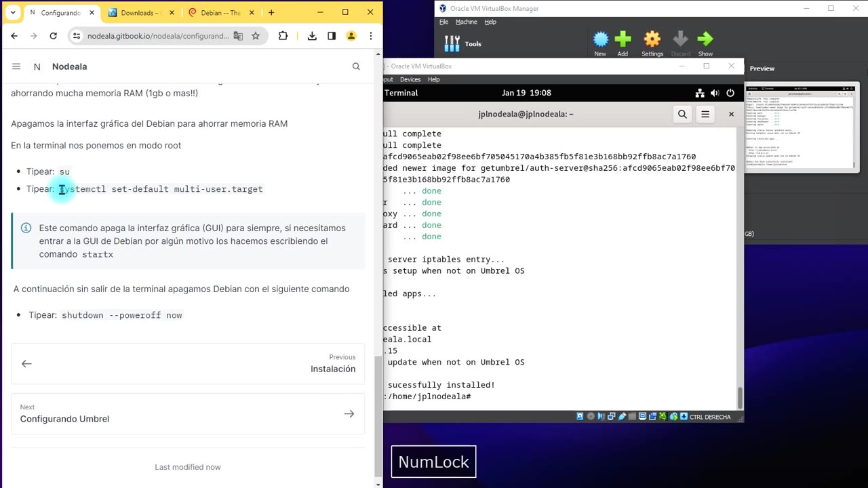This screenshot has height=488, width=868.
Task: Click New VM button in VirtualBox Manager
Action: 600,43
